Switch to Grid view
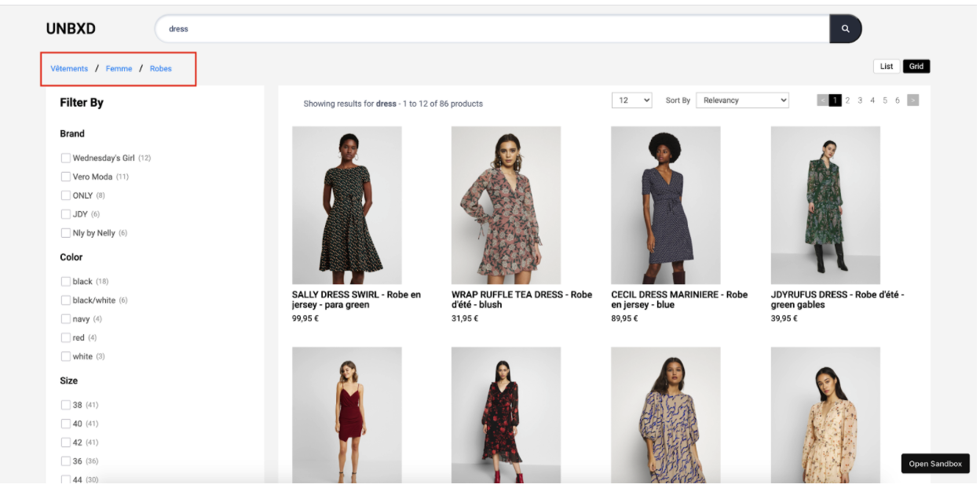This screenshot has height=488, width=980. (x=916, y=67)
